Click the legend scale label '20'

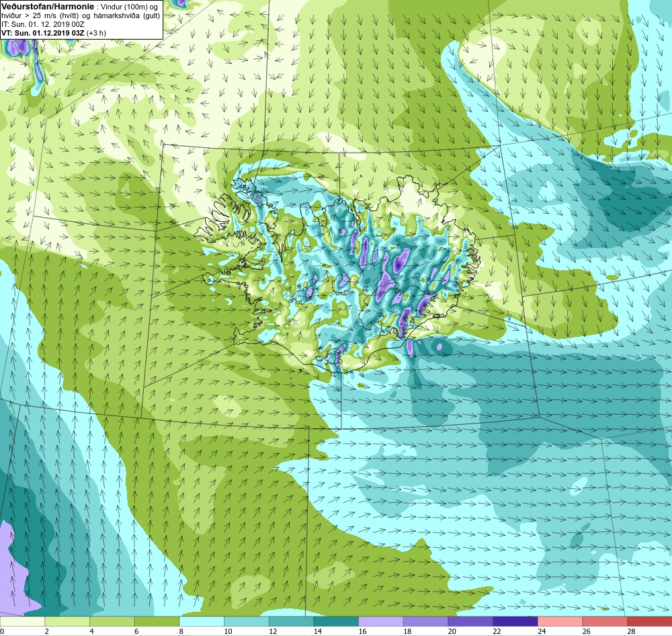click(452, 631)
